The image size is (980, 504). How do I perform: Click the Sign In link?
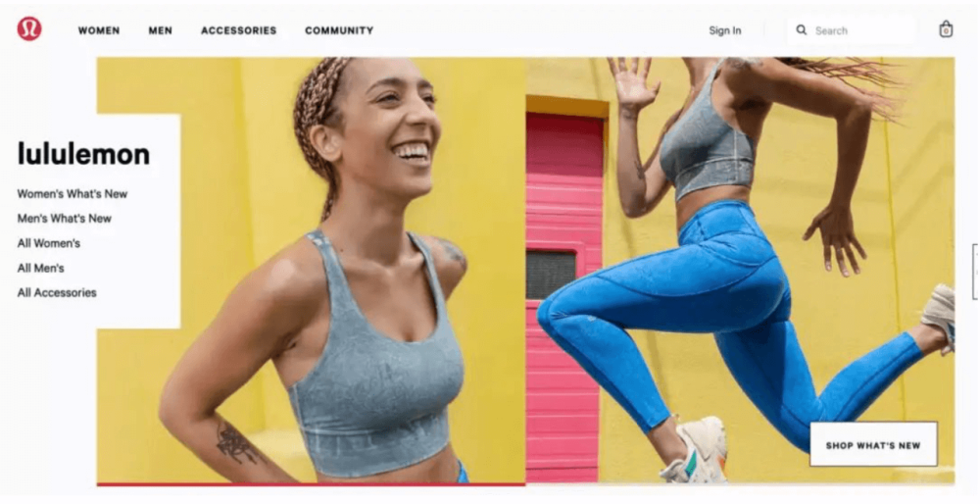click(x=725, y=30)
